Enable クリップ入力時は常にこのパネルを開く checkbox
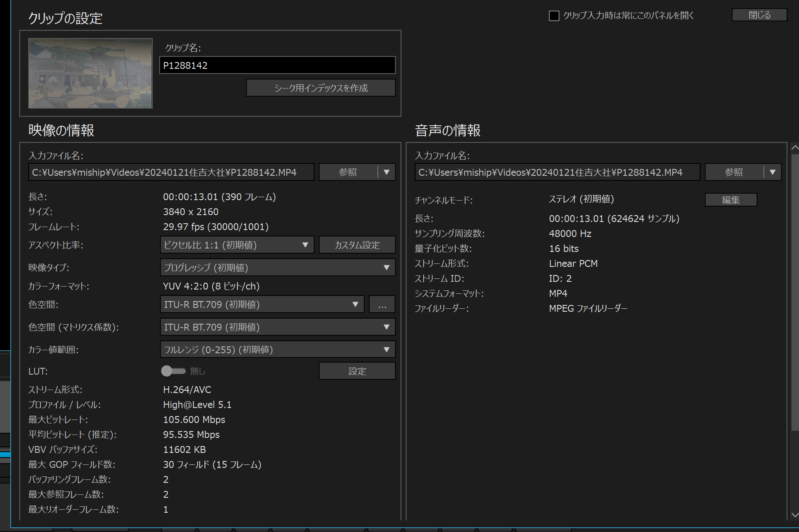 click(x=554, y=16)
